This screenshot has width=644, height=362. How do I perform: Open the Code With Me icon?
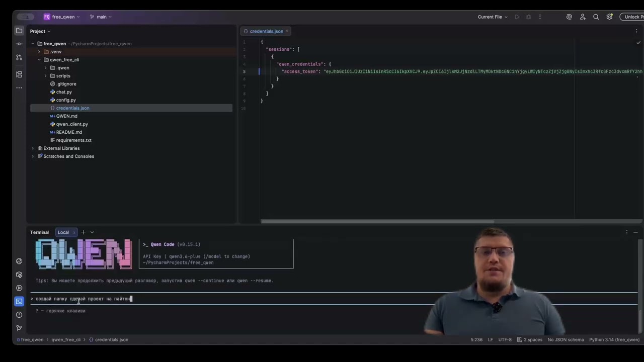point(583,17)
